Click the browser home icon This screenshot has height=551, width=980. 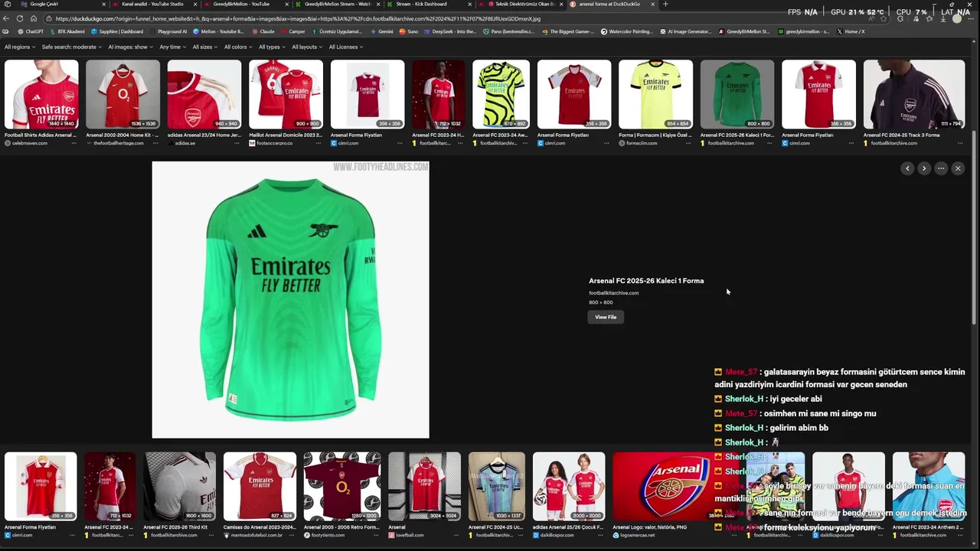[x=33, y=18]
